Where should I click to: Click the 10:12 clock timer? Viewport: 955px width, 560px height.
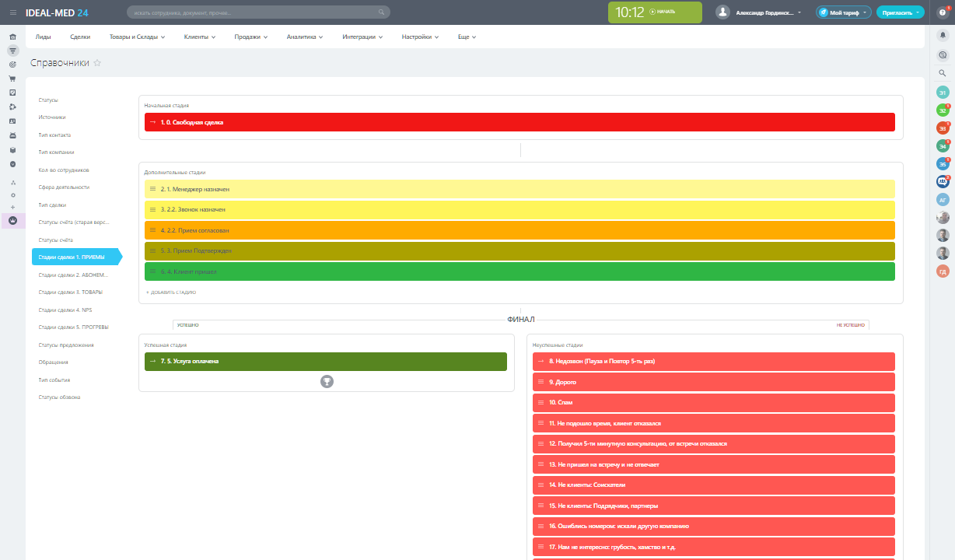pyautogui.click(x=630, y=12)
